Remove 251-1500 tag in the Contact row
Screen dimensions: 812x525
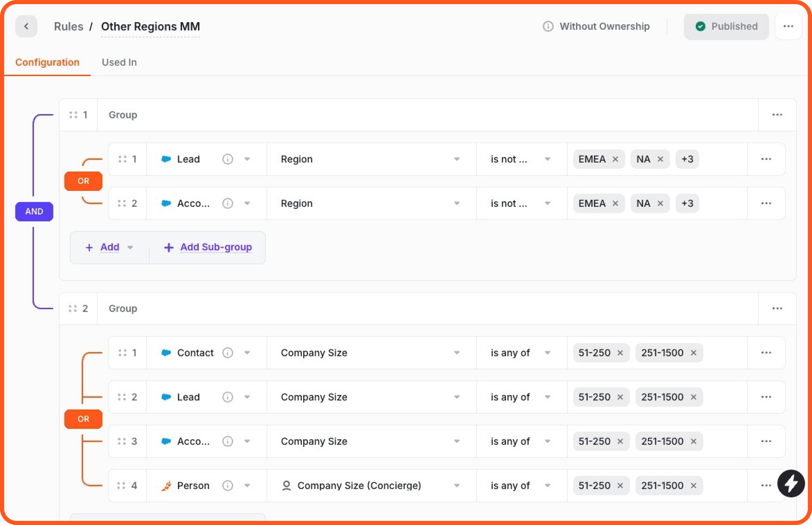(693, 353)
